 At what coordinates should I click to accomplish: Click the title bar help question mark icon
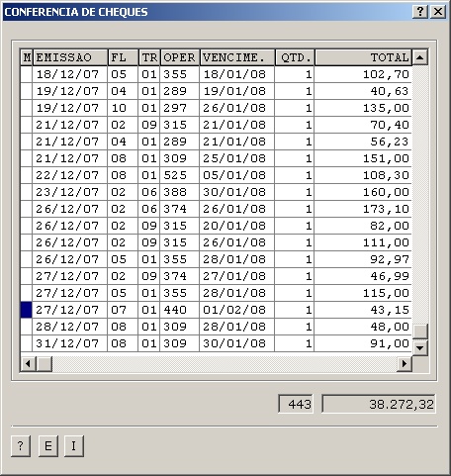[420, 12]
